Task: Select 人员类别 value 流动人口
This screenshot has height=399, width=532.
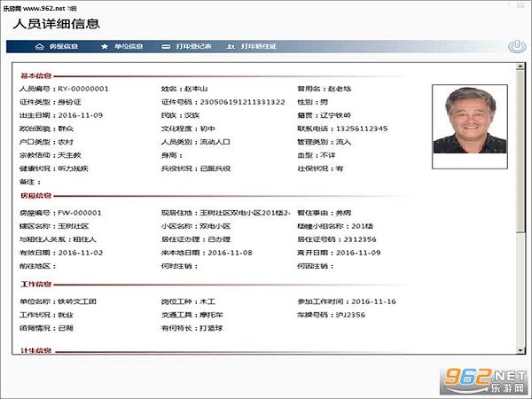Action: tap(215, 142)
